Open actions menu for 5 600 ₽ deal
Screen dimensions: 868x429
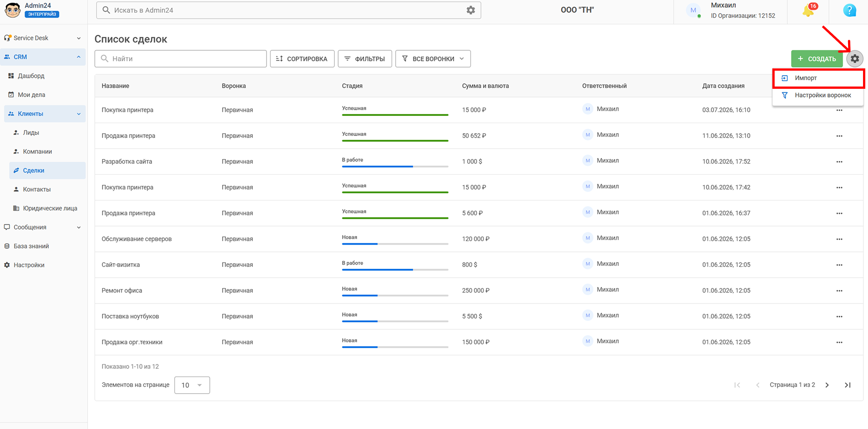(x=839, y=213)
